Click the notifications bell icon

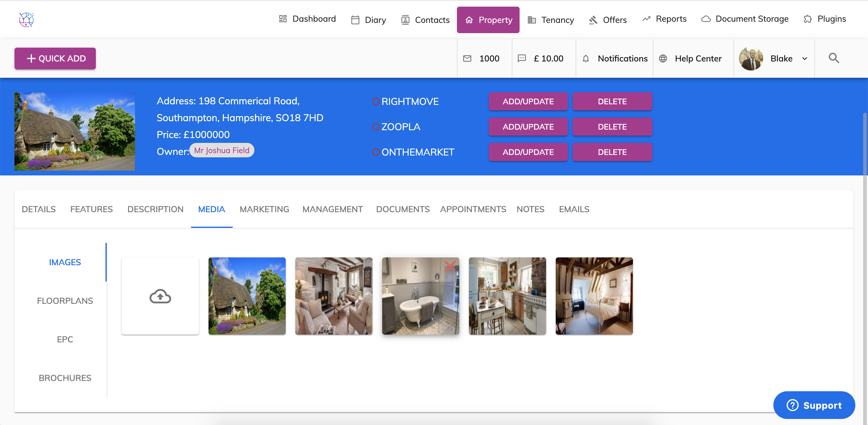tap(586, 59)
